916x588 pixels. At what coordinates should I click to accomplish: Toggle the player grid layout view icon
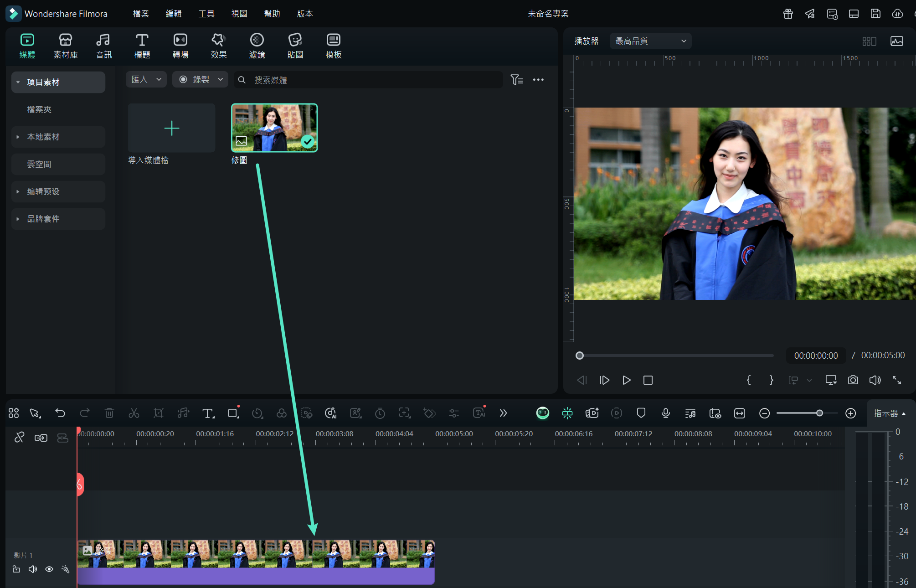[869, 41]
